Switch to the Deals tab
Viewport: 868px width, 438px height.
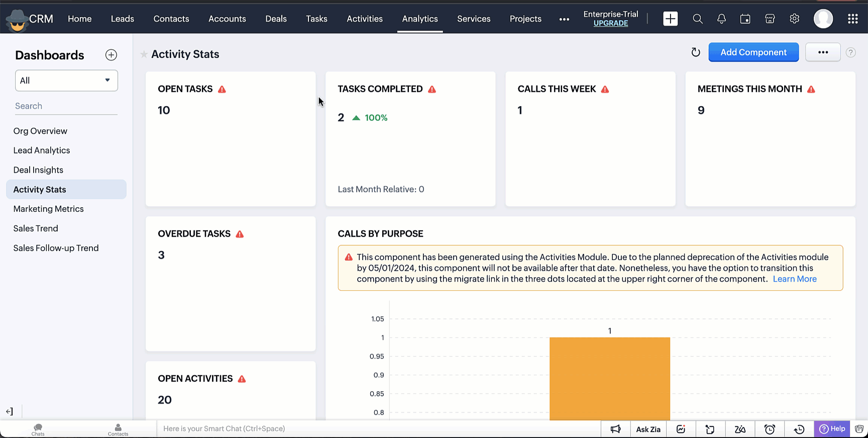pos(276,19)
